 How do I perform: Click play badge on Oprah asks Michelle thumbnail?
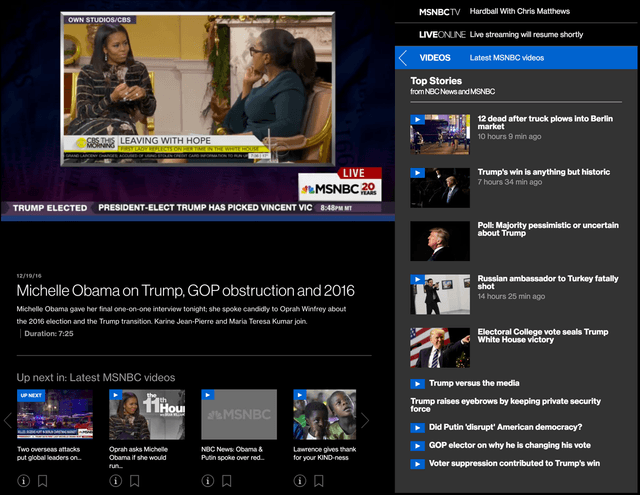[116, 395]
